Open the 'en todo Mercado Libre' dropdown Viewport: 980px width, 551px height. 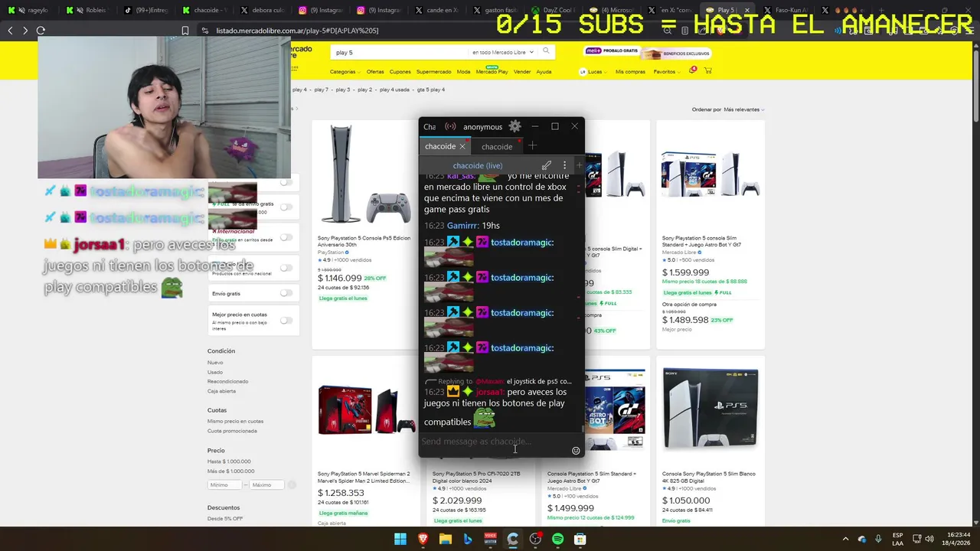click(x=501, y=52)
